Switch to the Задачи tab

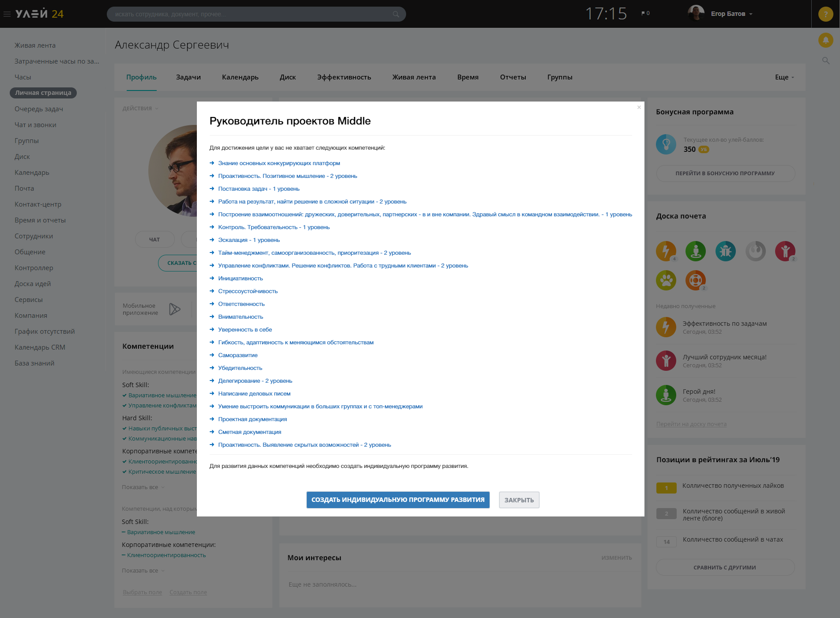click(188, 77)
